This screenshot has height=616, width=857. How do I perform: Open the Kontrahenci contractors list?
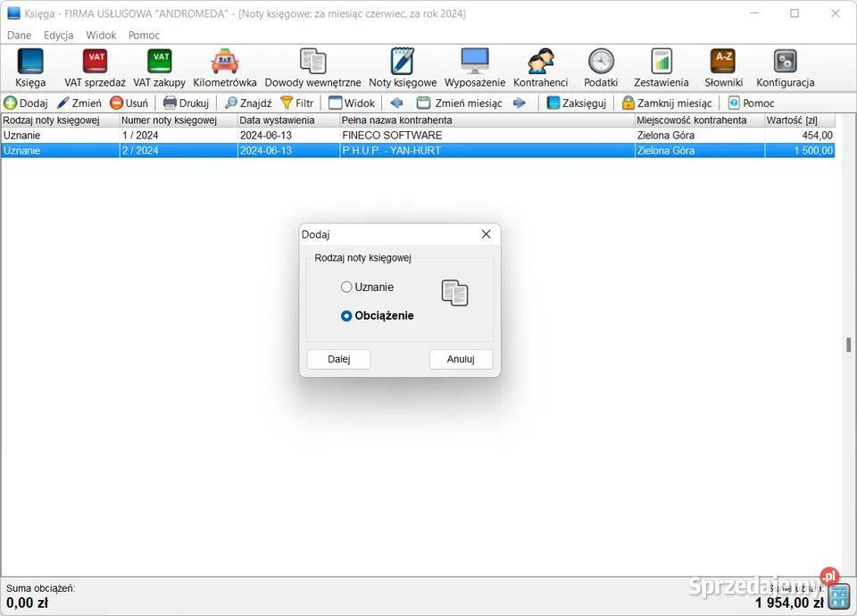[540, 68]
